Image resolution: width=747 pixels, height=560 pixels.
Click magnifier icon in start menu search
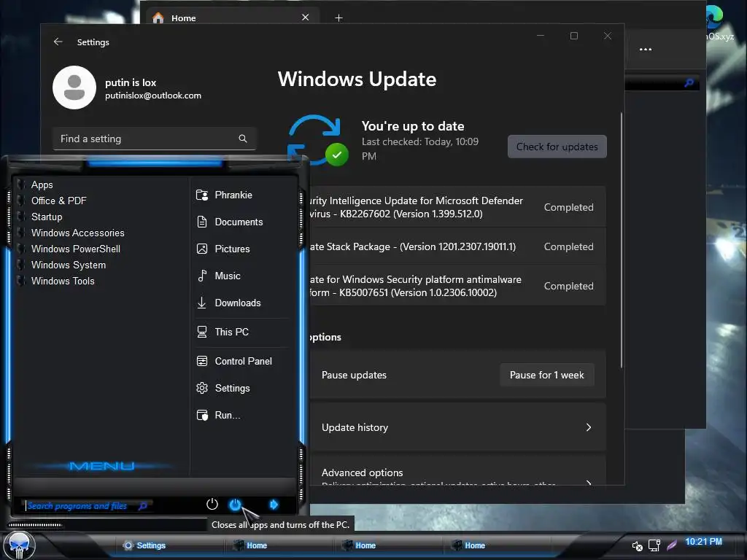pos(142,506)
